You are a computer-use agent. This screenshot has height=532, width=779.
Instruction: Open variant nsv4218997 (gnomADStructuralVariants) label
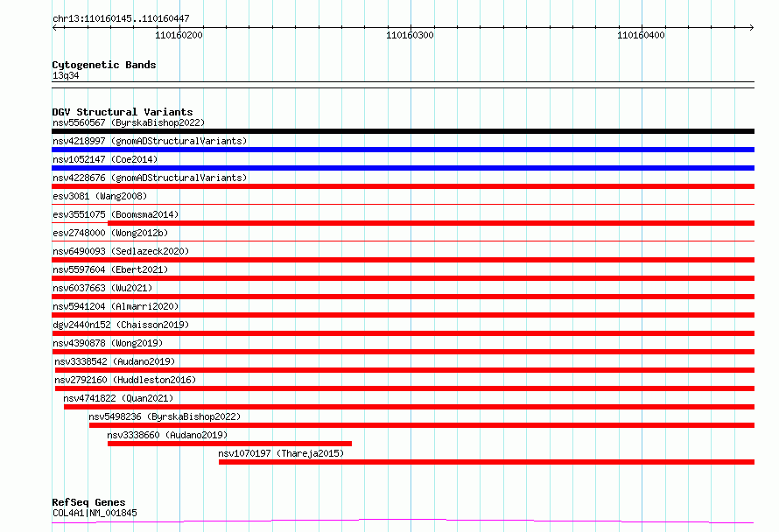(150, 141)
